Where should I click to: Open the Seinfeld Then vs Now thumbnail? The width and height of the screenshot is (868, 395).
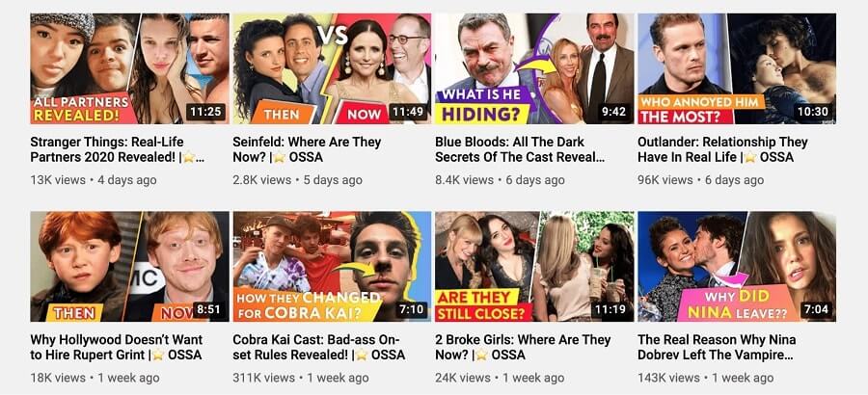332,68
